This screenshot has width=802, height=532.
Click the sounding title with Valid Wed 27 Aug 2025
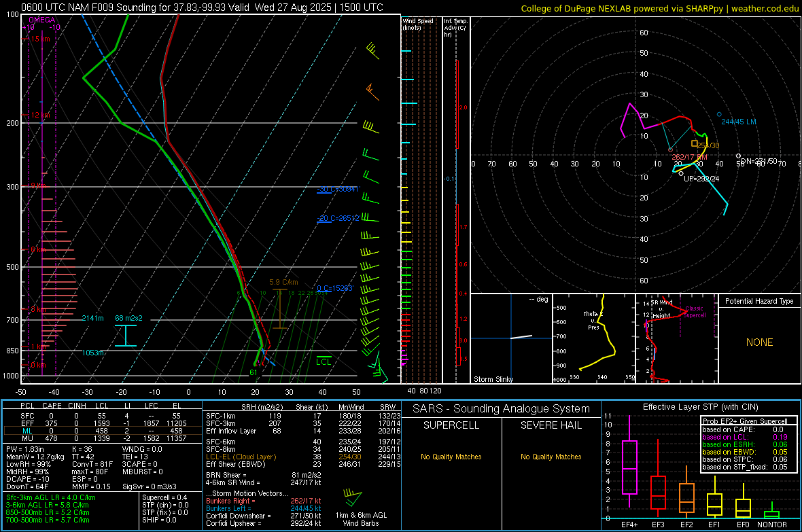tap(202, 7)
